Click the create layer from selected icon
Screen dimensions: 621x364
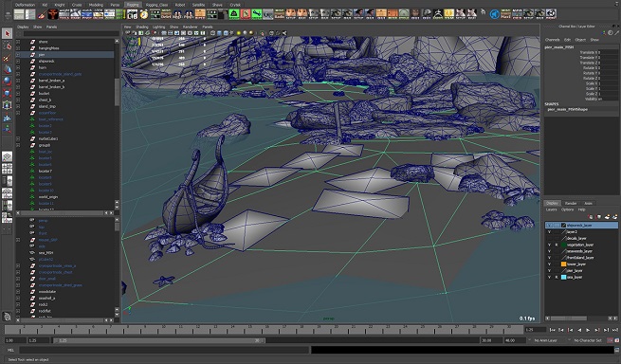click(614, 217)
